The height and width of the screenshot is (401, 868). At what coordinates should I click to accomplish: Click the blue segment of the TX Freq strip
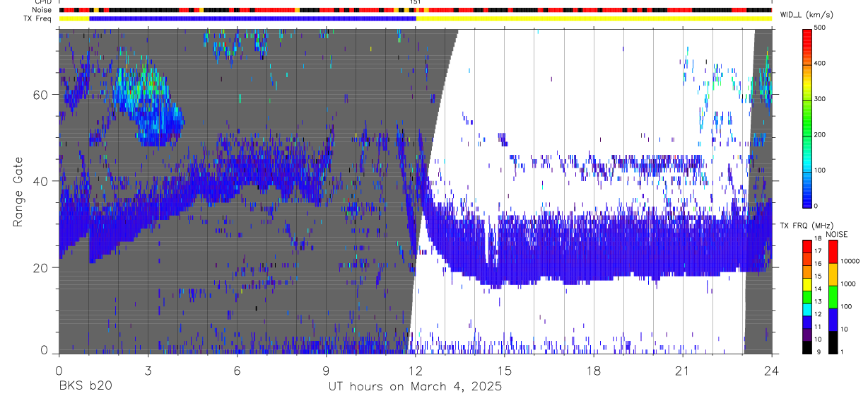(x=252, y=18)
